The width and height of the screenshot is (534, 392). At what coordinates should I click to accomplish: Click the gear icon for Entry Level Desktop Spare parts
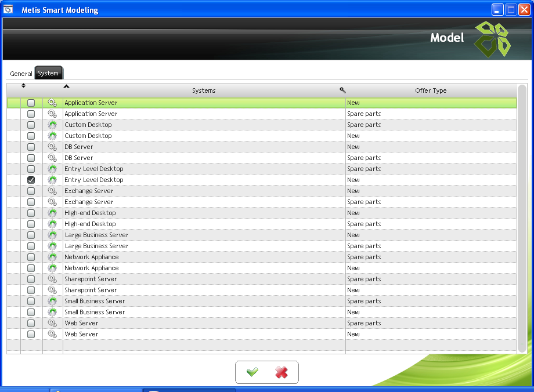[52, 169]
